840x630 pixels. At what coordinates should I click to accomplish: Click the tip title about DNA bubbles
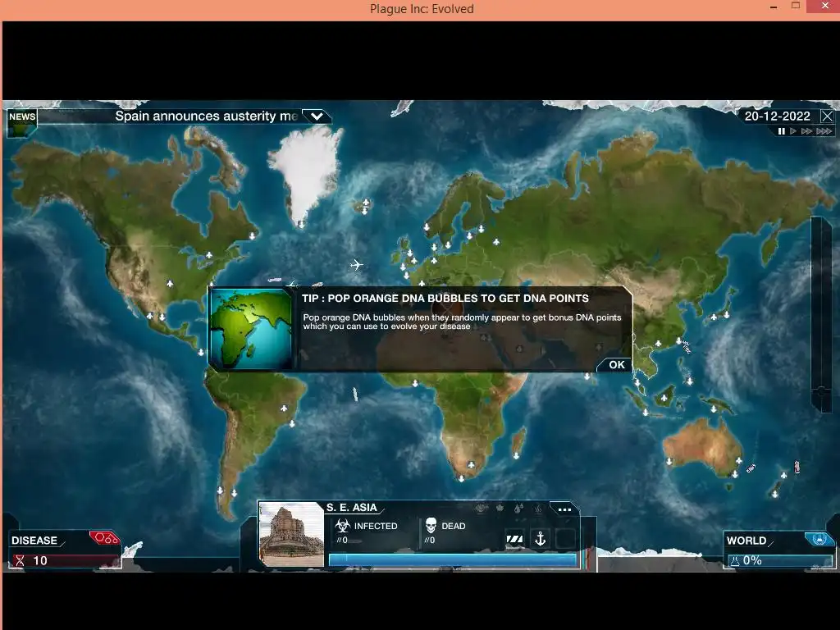click(445, 299)
